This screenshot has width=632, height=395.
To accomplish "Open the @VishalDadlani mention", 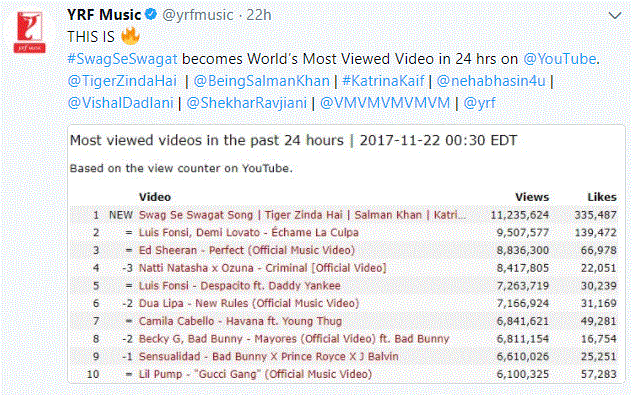I will 121,103.
